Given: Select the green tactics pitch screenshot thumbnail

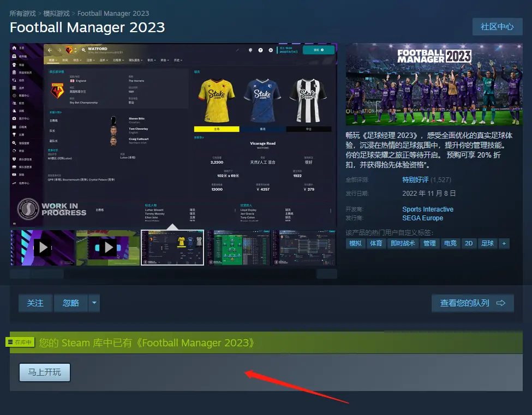Looking at the screenshot, I should coord(238,248).
